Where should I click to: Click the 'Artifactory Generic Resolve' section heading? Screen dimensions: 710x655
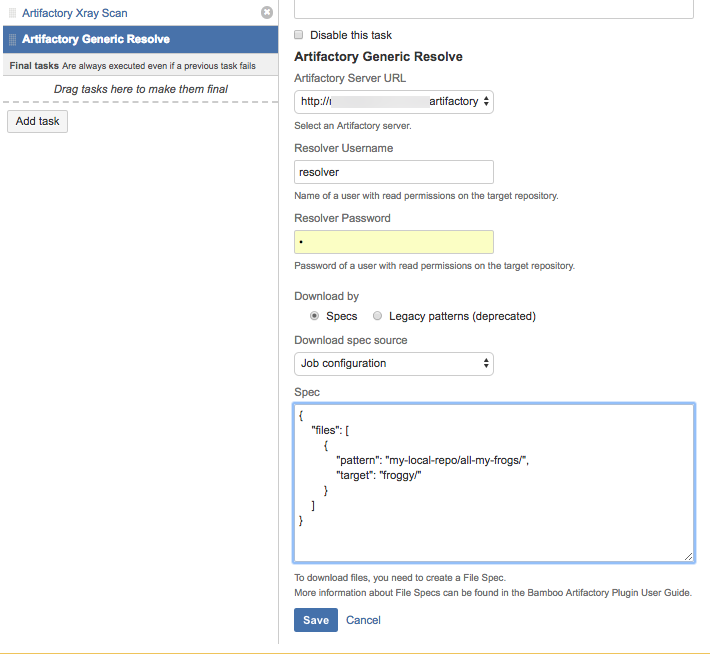379,57
